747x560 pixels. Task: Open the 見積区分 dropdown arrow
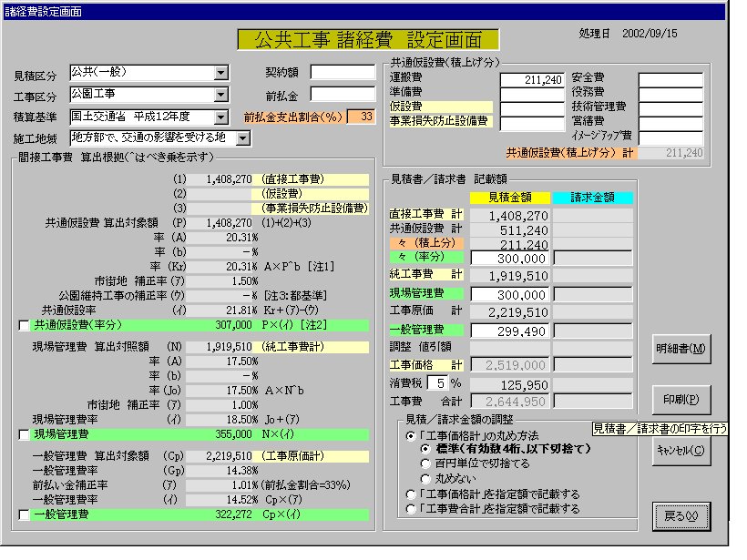click(220, 73)
